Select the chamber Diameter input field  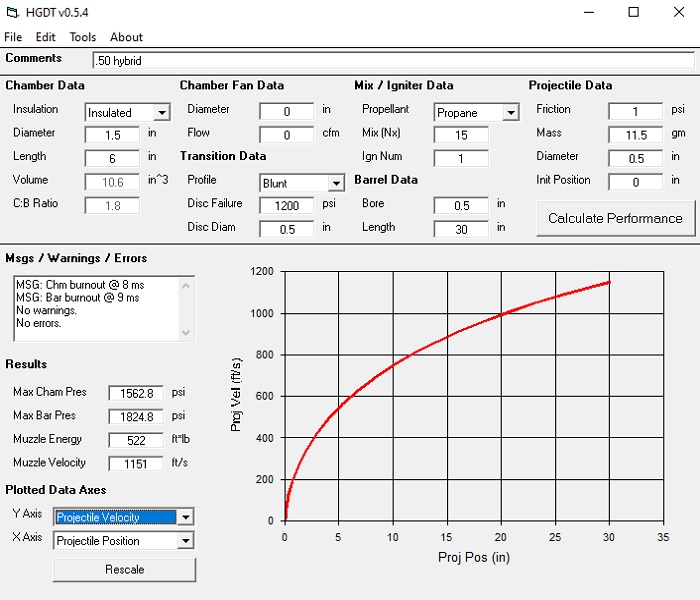[x=112, y=135]
